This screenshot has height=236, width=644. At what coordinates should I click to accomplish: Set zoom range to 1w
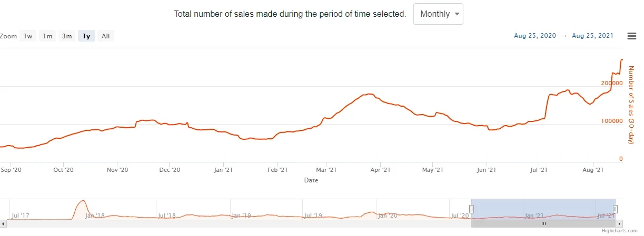coord(28,36)
